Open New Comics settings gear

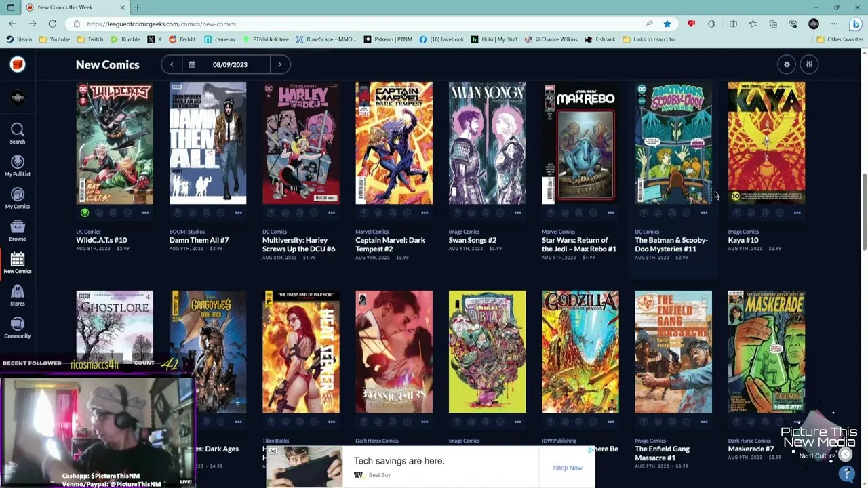coord(787,64)
